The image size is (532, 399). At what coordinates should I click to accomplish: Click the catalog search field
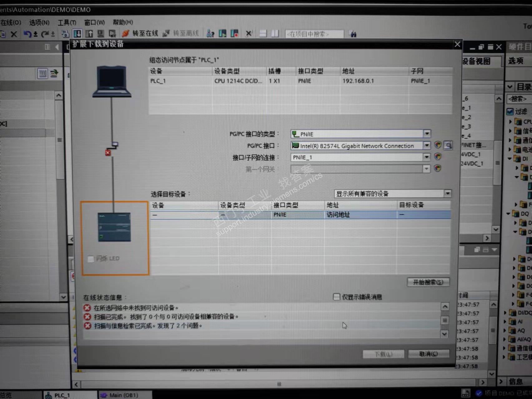tap(519, 99)
